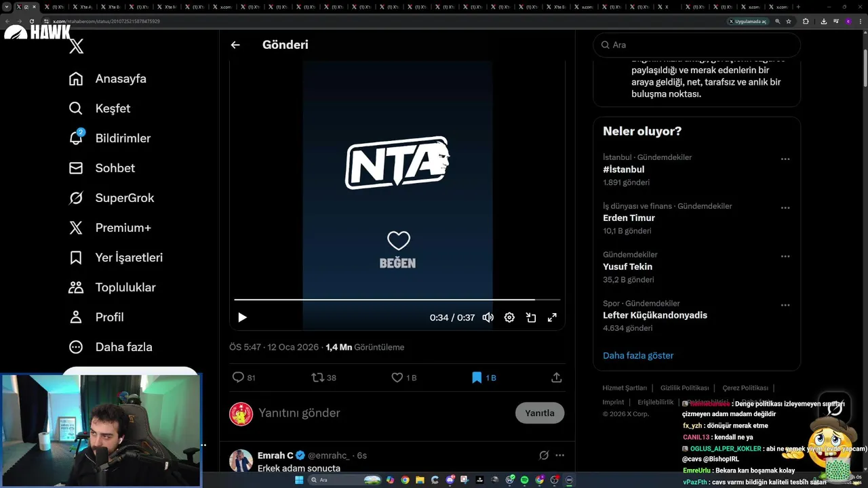Viewport: 868px width, 488px height.
Task: Seek on the video progress bar
Action: click(397, 299)
